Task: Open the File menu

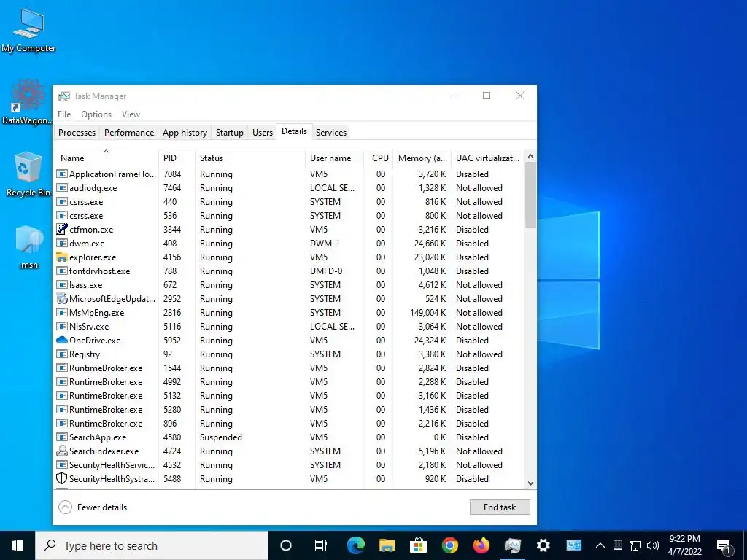Action: (x=64, y=114)
